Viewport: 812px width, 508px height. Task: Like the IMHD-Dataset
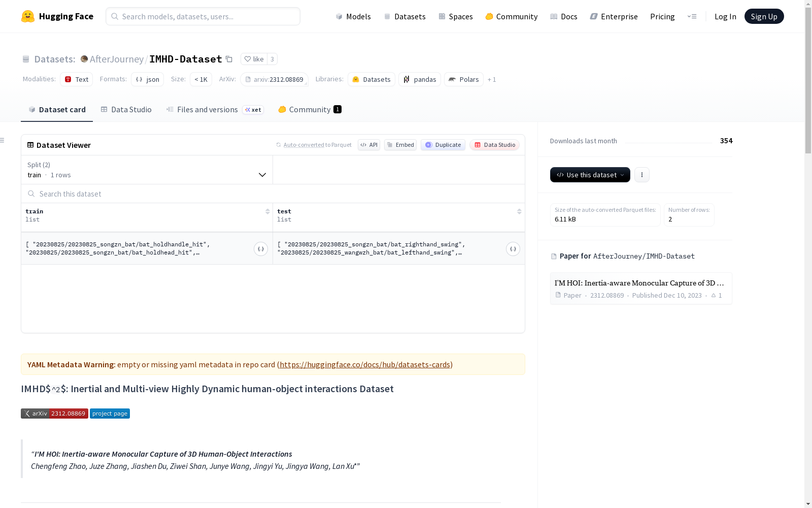pyautogui.click(x=254, y=59)
